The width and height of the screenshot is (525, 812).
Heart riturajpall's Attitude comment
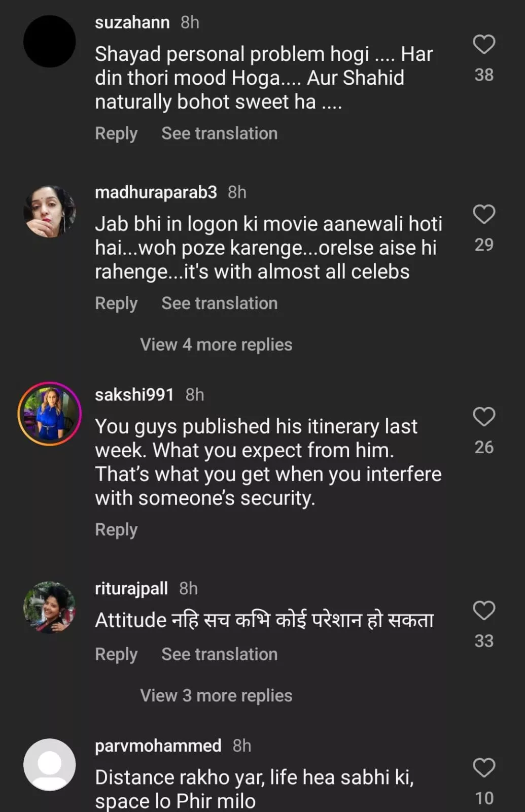pyautogui.click(x=484, y=611)
